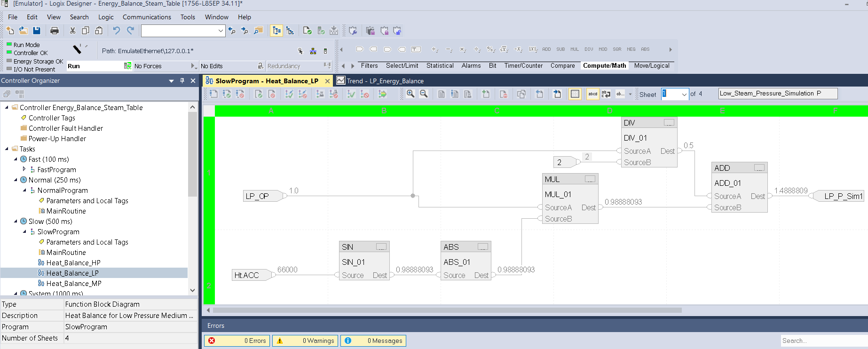Viewport: 868px width, 349px height.
Task: Copy selection with the copy icon
Action: [86, 31]
